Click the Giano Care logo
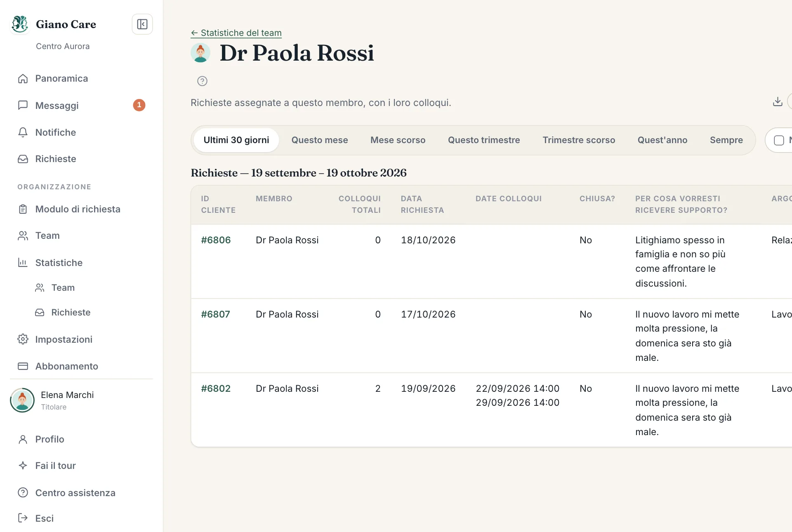792x532 pixels. tap(20, 24)
